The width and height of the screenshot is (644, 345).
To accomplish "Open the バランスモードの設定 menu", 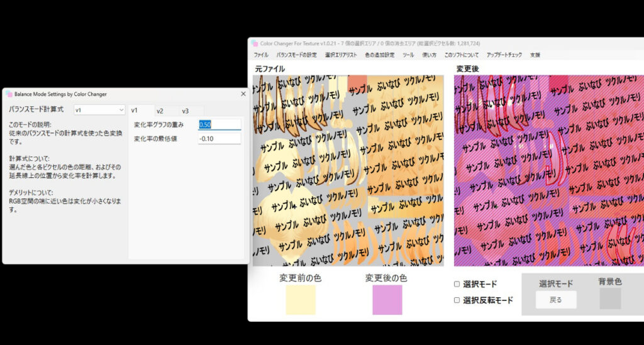I will coord(296,55).
